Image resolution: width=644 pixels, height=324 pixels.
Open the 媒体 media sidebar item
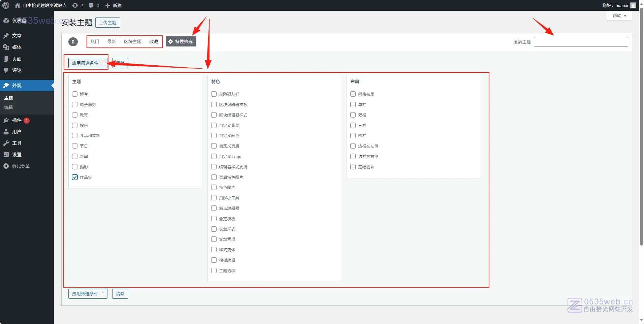coord(17,47)
